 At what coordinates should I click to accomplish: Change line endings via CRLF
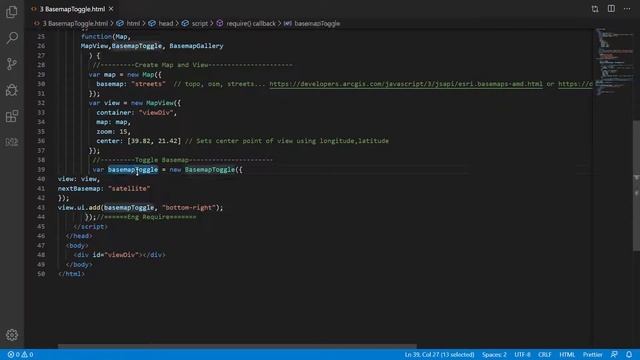[544, 355]
